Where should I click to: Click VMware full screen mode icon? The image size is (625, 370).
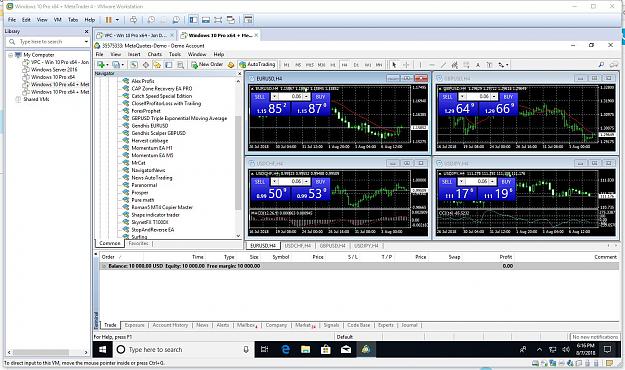tap(218, 20)
